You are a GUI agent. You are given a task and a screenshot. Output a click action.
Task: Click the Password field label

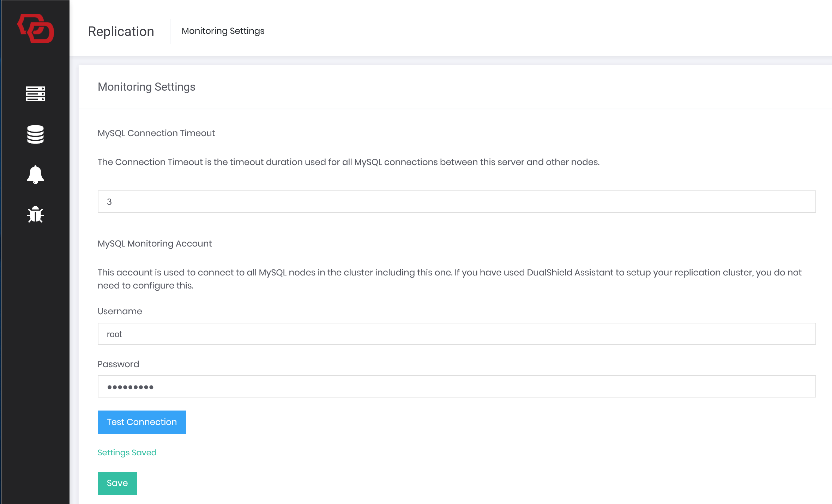point(118,364)
